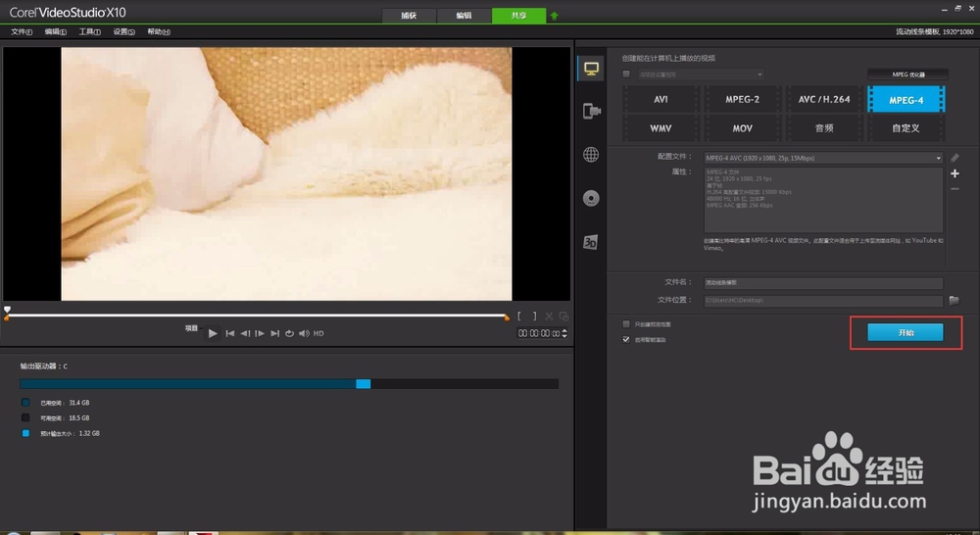Image resolution: width=980 pixels, height=535 pixels.
Task: Step to the previous frame
Action: pos(245,333)
